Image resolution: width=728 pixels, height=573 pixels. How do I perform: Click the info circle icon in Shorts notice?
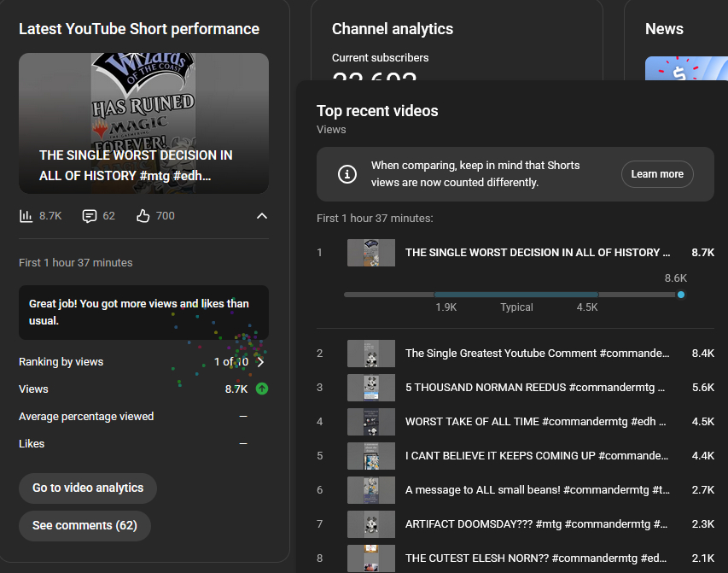[347, 174]
